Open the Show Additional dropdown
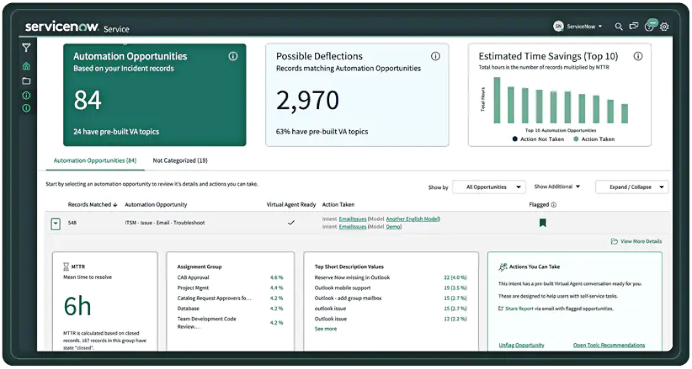692x369 pixels. pos(557,187)
